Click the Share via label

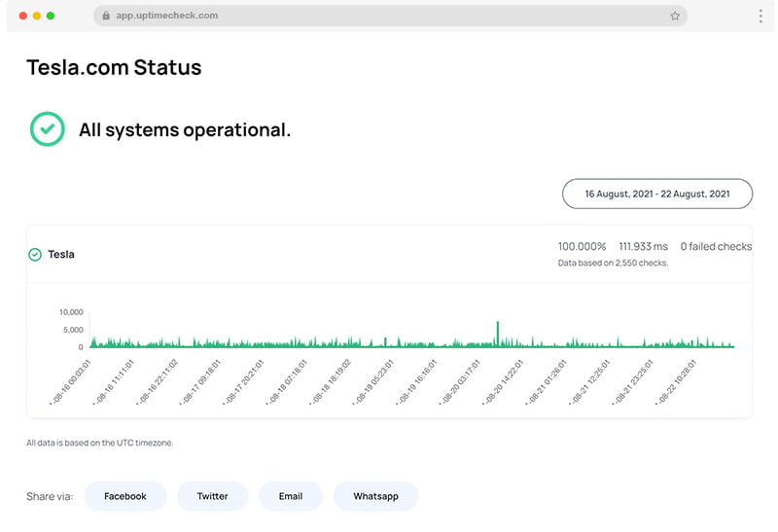(50, 496)
